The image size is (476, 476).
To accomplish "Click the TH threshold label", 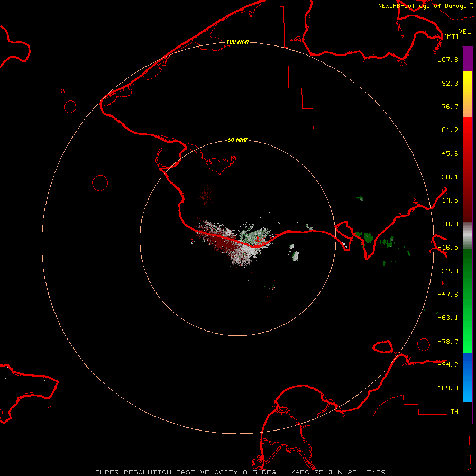I will (x=454, y=412).
